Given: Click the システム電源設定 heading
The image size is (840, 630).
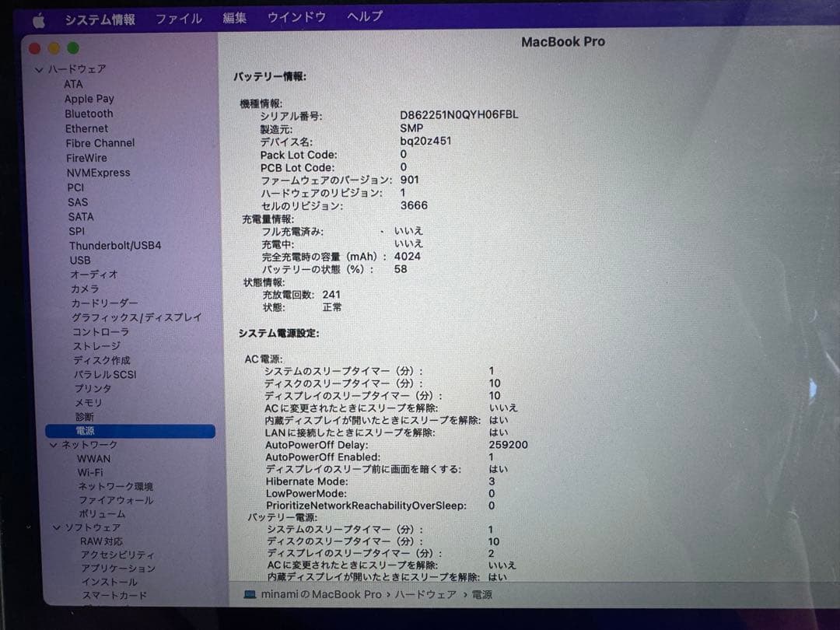Looking at the screenshot, I should tap(278, 333).
